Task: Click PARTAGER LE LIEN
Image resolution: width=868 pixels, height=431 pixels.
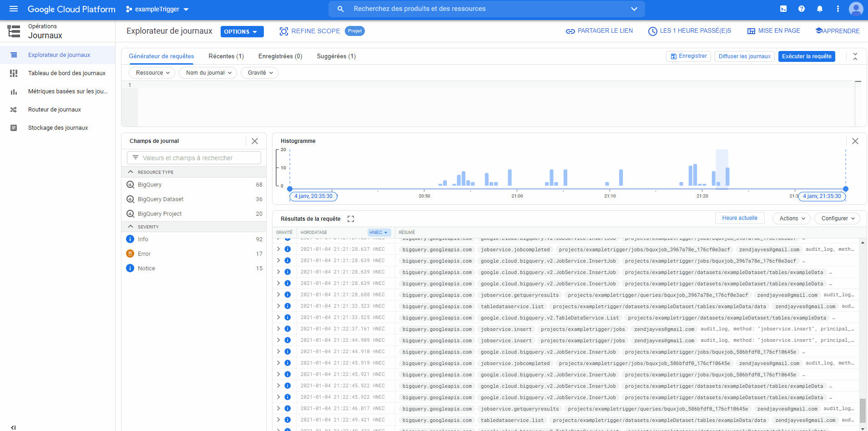Action: click(x=599, y=31)
